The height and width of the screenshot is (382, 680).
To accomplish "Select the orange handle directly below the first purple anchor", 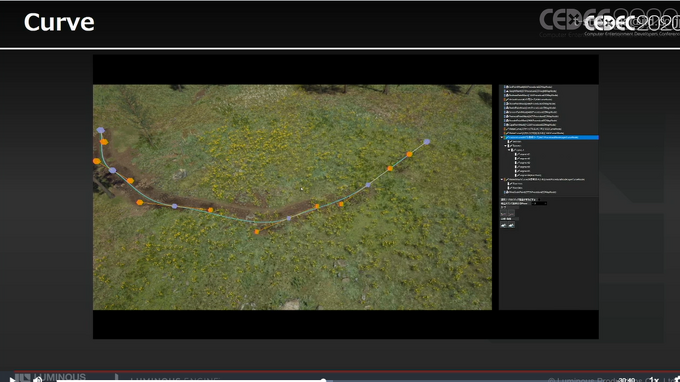I will click(x=104, y=142).
